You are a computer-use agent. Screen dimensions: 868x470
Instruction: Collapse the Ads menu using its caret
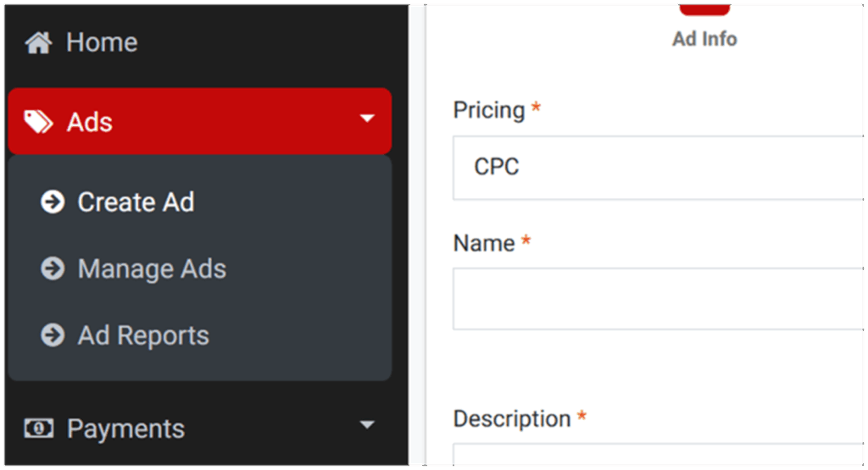click(x=367, y=119)
